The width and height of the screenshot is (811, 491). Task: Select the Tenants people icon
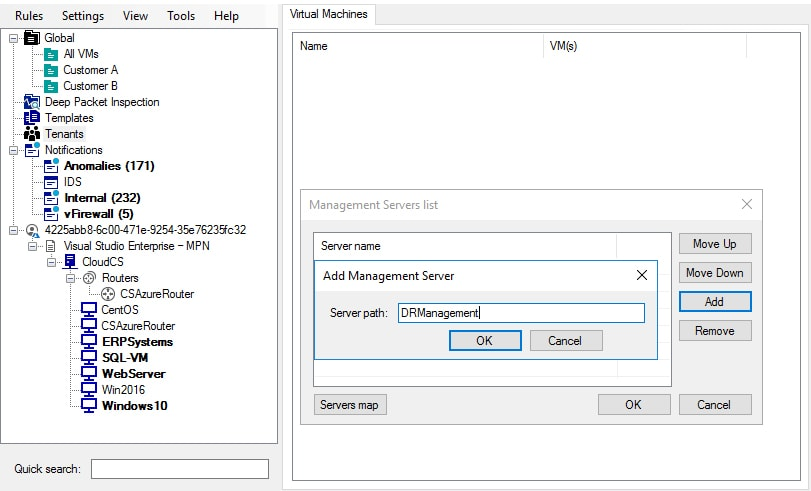(x=32, y=134)
